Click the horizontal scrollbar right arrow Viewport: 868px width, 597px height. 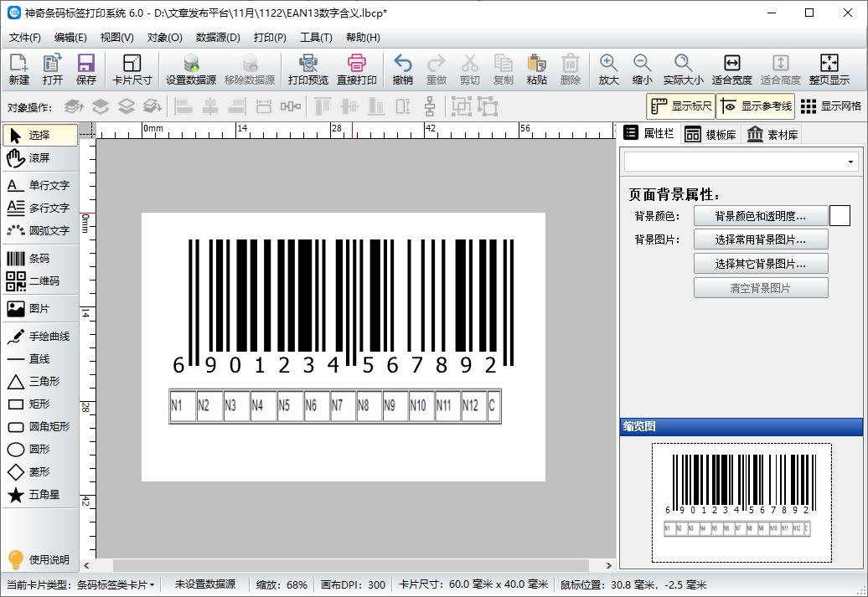[609, 565]
